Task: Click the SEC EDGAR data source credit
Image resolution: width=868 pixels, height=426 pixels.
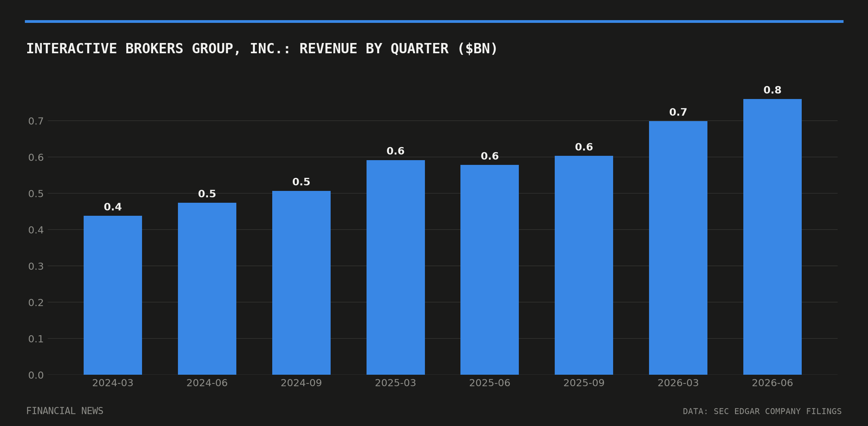Action: click(762, 411)
